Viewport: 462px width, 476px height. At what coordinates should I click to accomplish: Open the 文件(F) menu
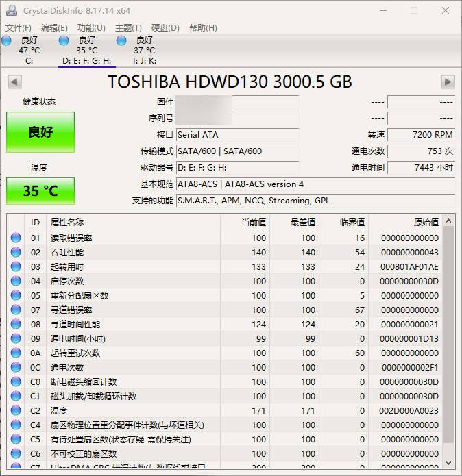[19, 28]
